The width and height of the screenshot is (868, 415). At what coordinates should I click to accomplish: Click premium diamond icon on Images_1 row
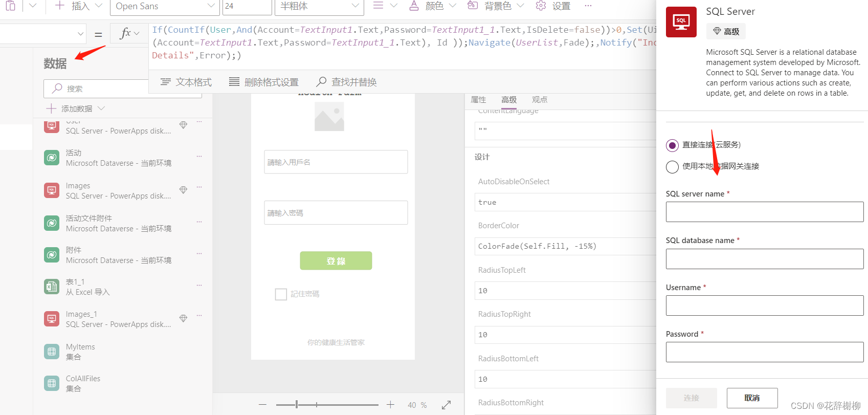(x=183, y=318)
